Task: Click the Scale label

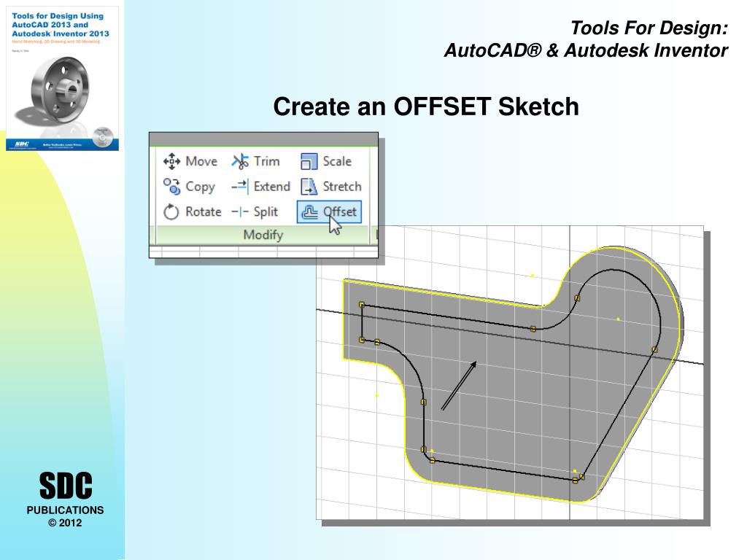Action: point(337,161)
